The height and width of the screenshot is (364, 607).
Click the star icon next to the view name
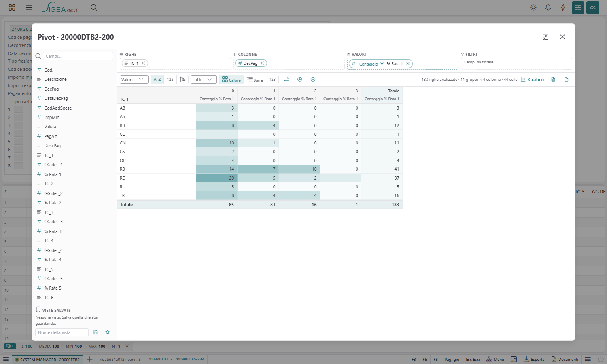coord(108,332)
